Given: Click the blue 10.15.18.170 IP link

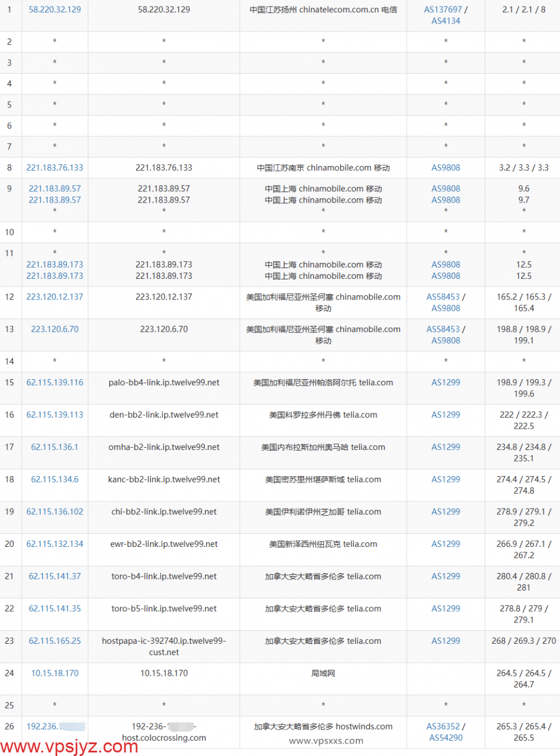Looking at the screenshot, I should tap(54, 673).
